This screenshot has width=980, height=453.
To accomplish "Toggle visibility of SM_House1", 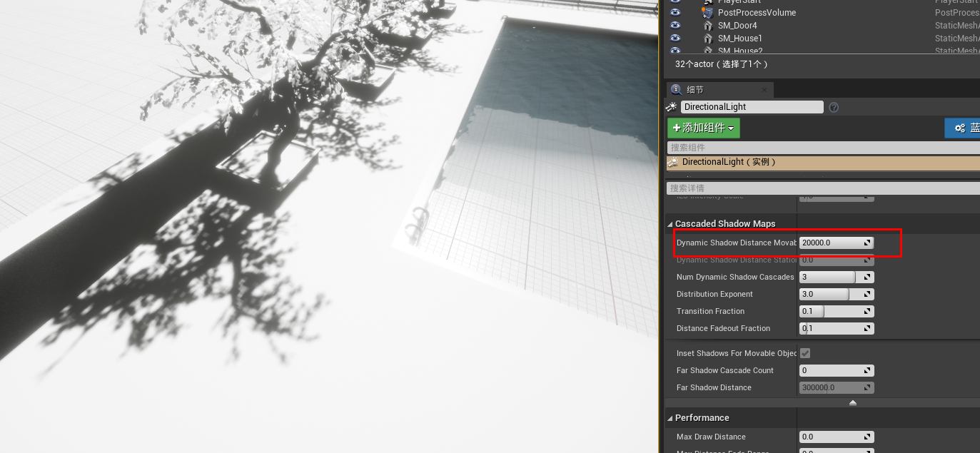I will (x=675, y=38).
